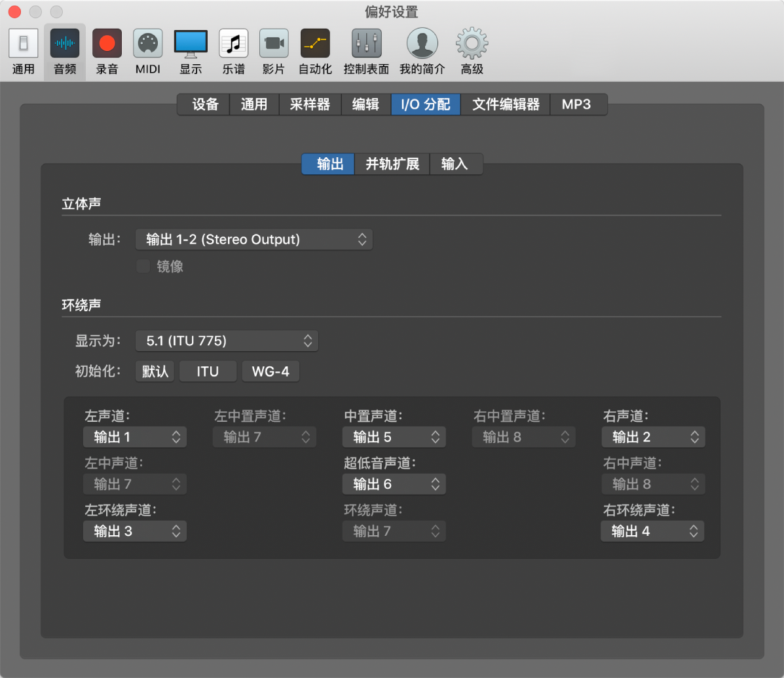Change the 显示为 surround format dropdown
The height and width of the screenshot is (678, 784).
tap(226, 341)
